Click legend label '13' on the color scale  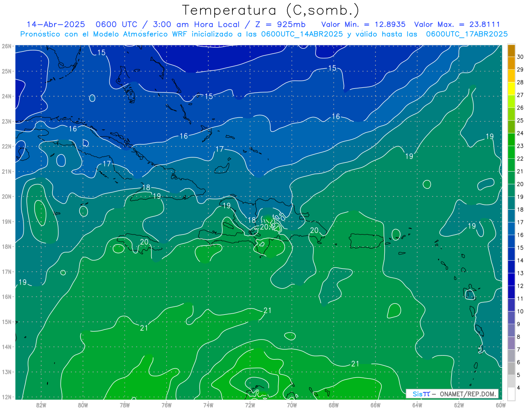(x=520, y=273)
